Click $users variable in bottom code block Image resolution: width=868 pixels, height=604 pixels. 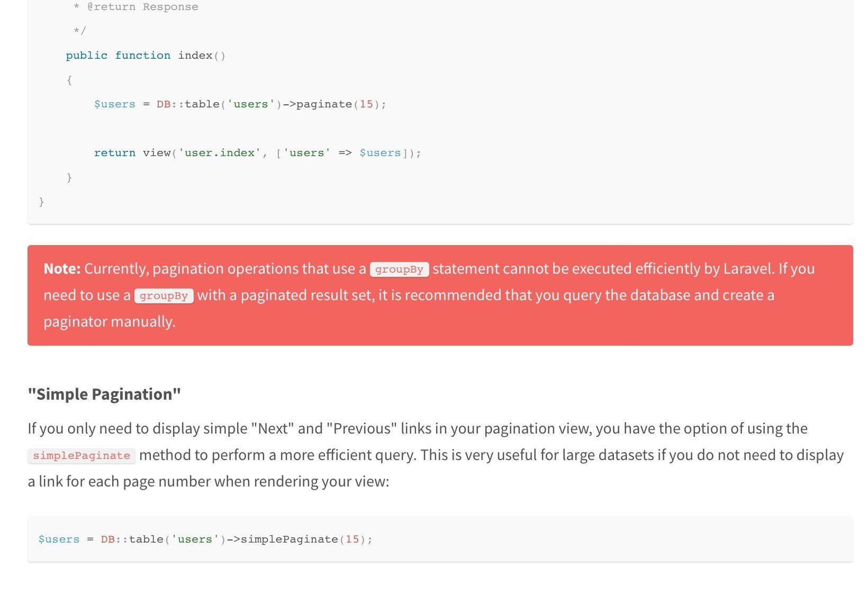click(59, 539)
